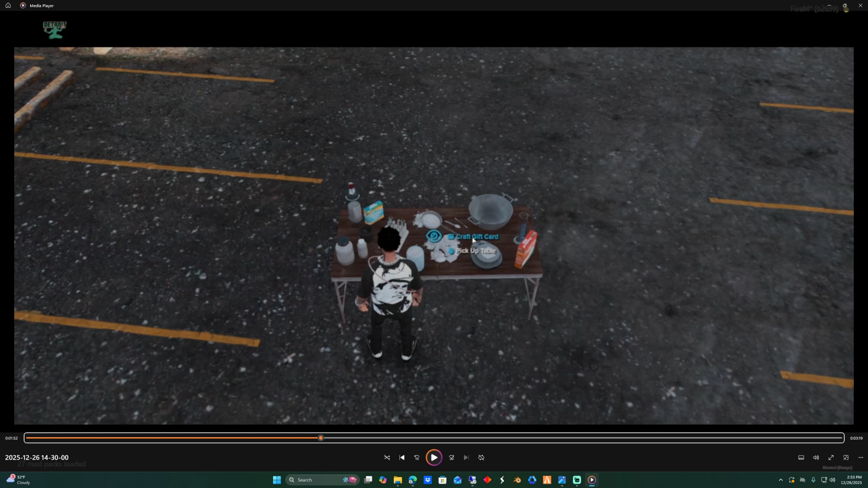Viewport: 868px width, 488px height.
Task: Open the Media Player volume control
Action: click(816, 457)
